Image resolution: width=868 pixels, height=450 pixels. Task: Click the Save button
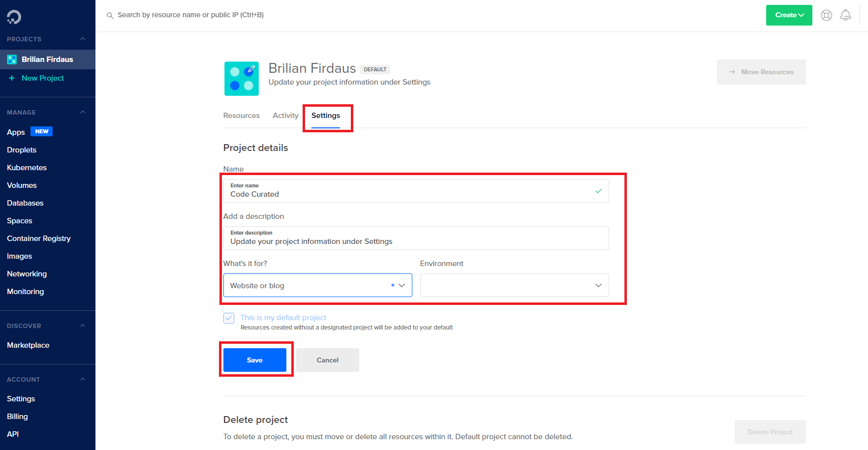coord(255,360)
